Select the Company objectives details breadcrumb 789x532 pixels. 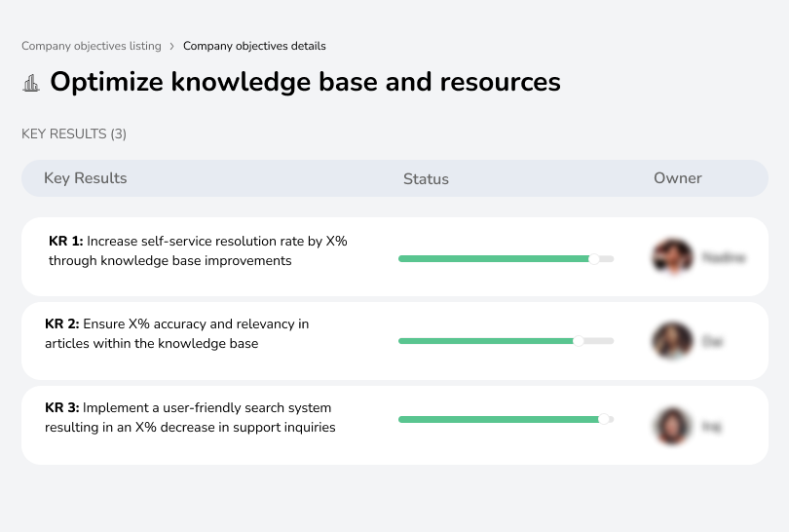tap(254, 46)
